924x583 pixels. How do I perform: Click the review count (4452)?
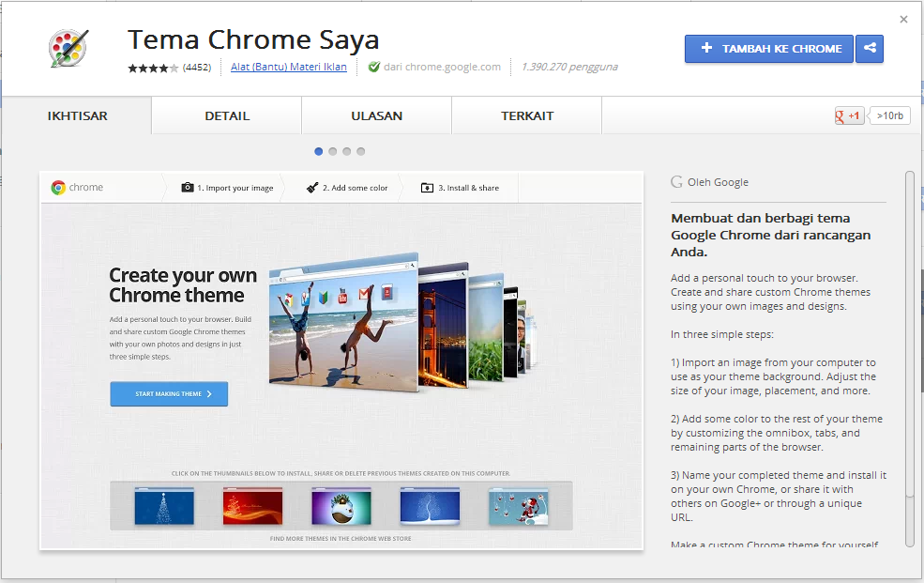click(x=197, y=68)
